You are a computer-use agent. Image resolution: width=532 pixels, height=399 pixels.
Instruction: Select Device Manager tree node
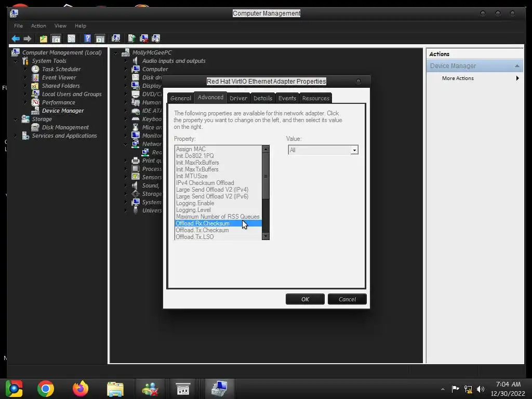pos(63,111)
